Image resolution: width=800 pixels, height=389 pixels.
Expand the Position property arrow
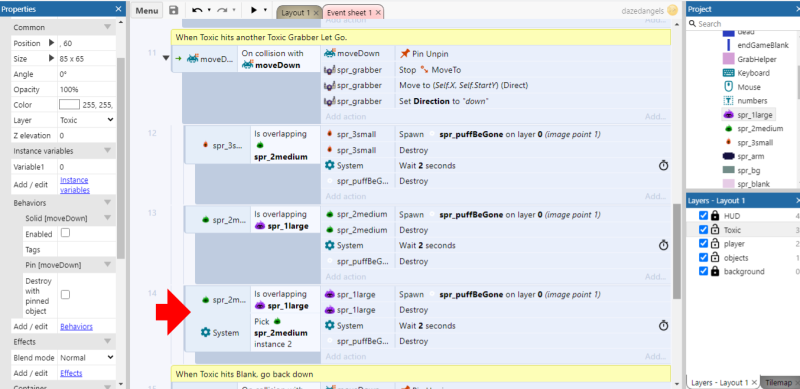coord(51,43)
